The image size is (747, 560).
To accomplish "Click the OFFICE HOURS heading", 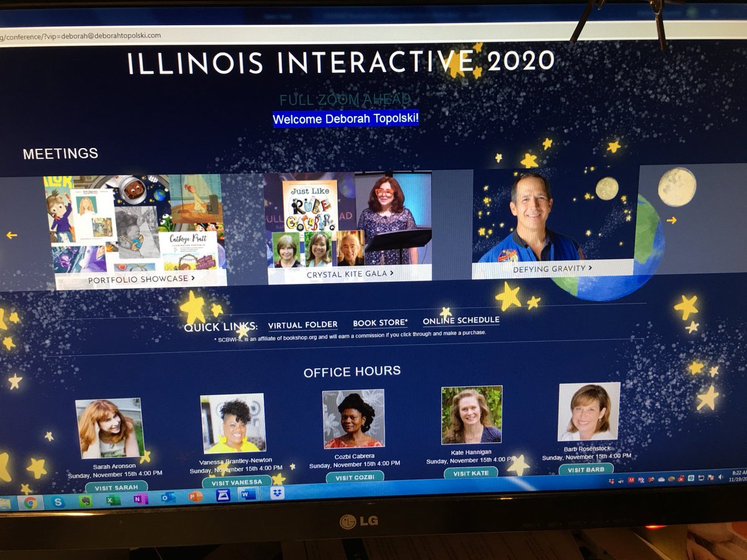I will pyautogui.click(x=352, y=372).
